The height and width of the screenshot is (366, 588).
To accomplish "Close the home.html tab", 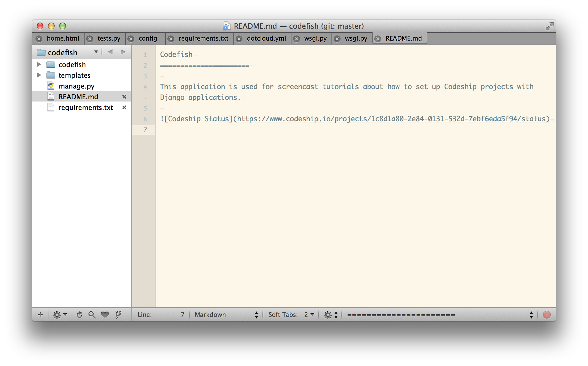I will [x=39, y=39].
